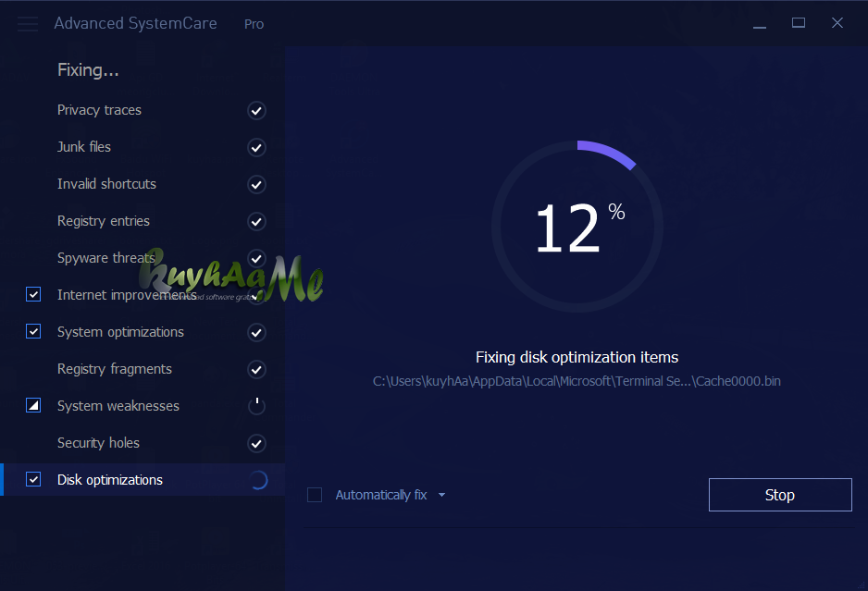Stop the fixing process
Viewport: 868px width, 591px height.
point(780,495)
